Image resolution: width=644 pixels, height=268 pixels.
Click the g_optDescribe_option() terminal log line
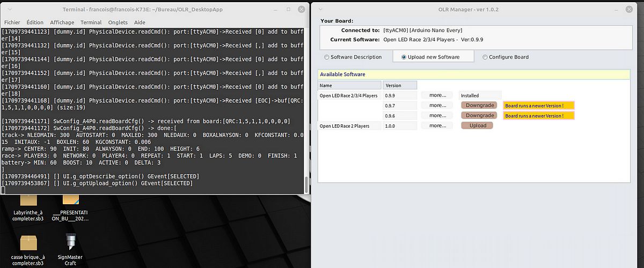101,176
